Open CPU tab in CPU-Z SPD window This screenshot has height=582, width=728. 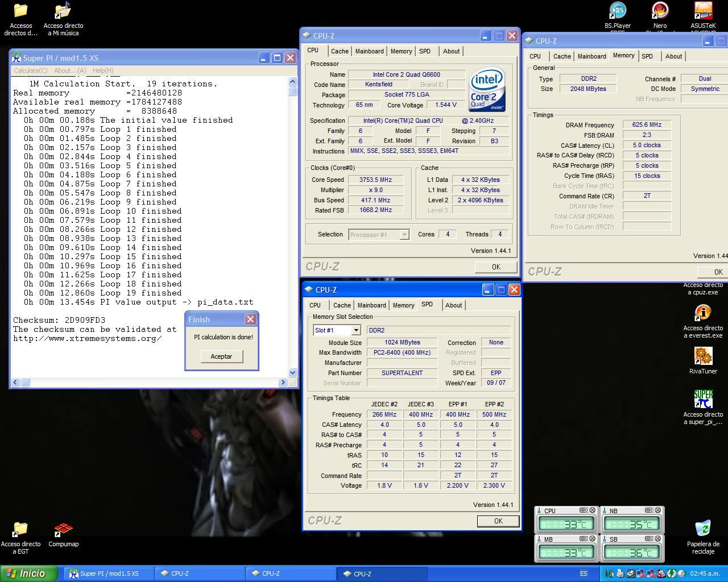pyautogui.click(x=315, y=305)
